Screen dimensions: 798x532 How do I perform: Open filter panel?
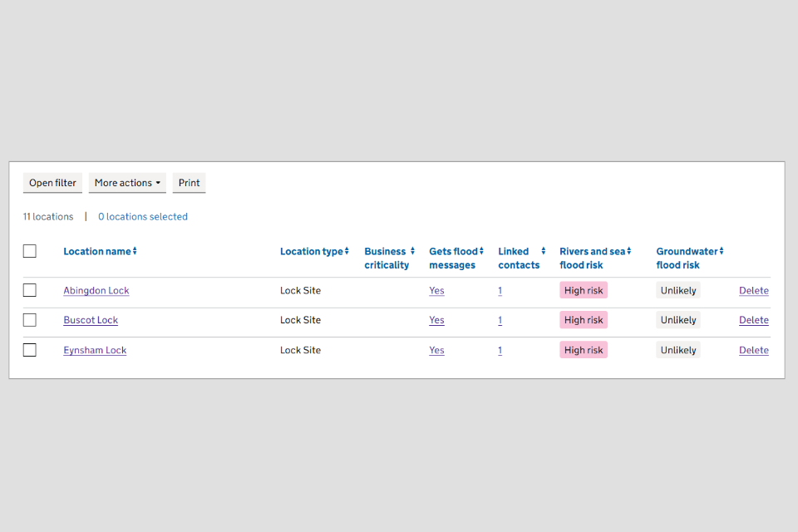52,183
